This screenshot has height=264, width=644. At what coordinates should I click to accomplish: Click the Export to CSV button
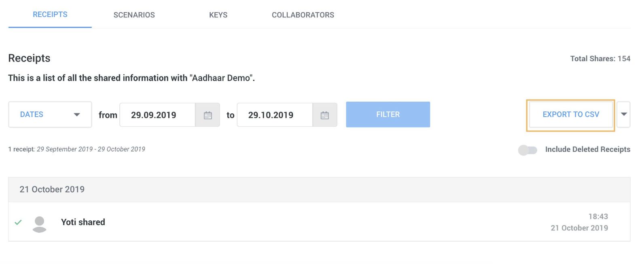[571, 115]
